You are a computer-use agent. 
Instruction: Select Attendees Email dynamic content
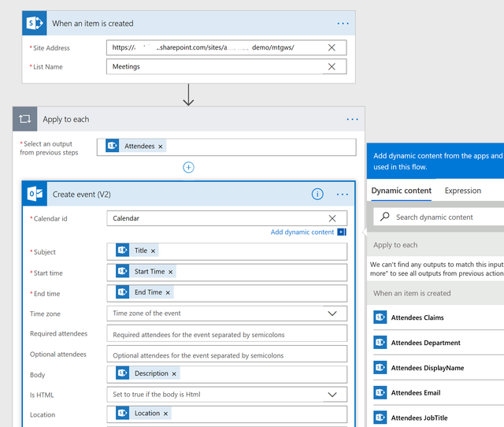pyautogui.click(x=439, y=392)
